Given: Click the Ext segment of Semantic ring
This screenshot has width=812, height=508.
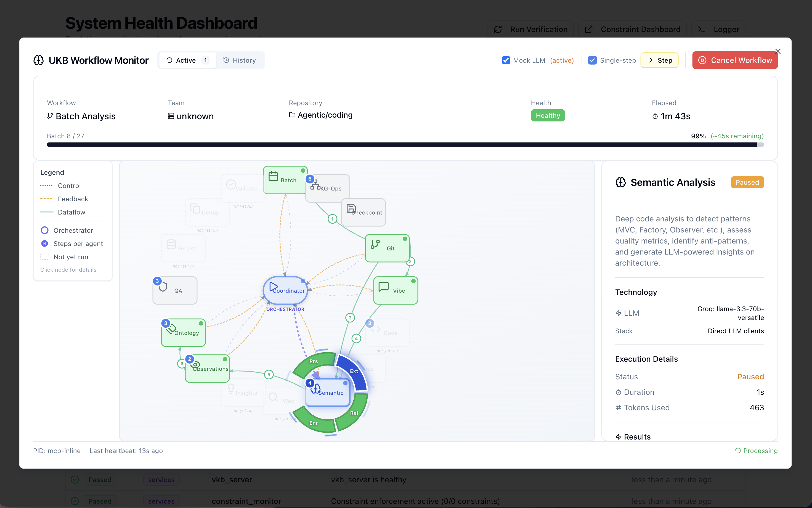Looking at the screenshot, I should tap(353, 371).
